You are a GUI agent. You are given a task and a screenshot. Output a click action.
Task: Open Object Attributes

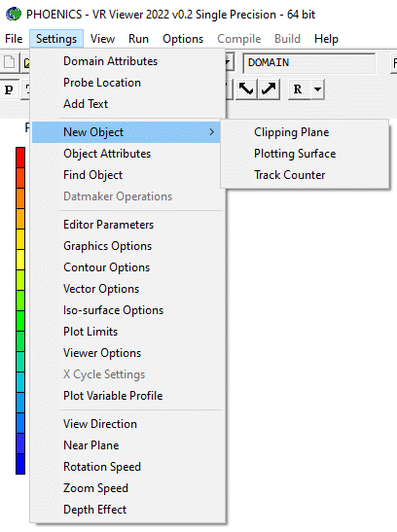click(x=127, y=154)
